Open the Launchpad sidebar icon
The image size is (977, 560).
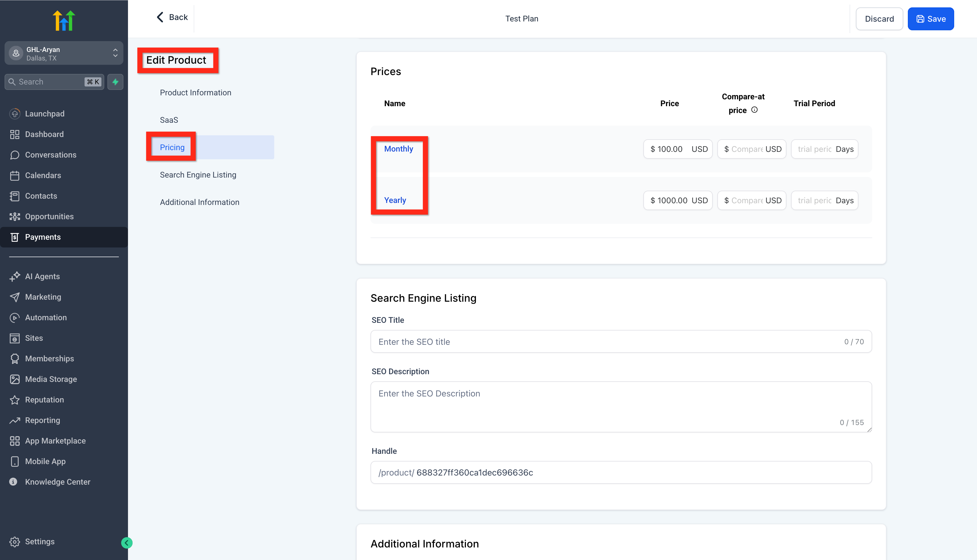click(15, 114)
